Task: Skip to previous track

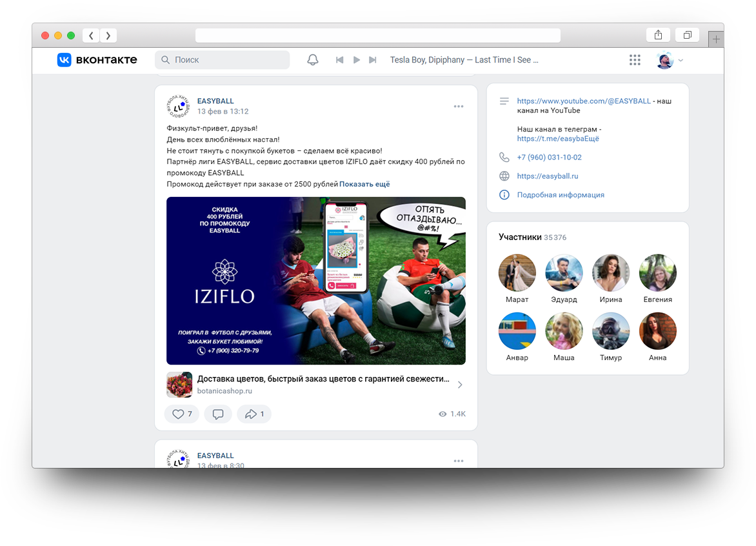Action: point(339,60)
